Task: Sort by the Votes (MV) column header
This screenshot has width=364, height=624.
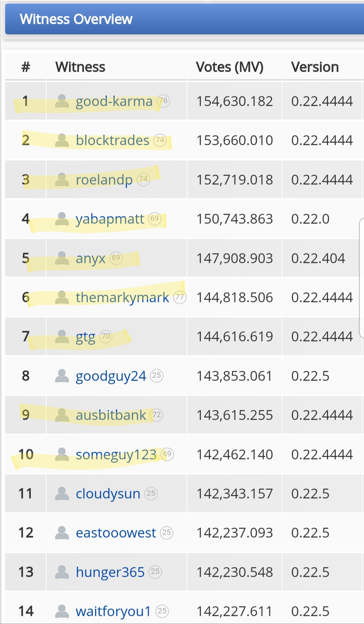Action: click(x=230, y=67)
